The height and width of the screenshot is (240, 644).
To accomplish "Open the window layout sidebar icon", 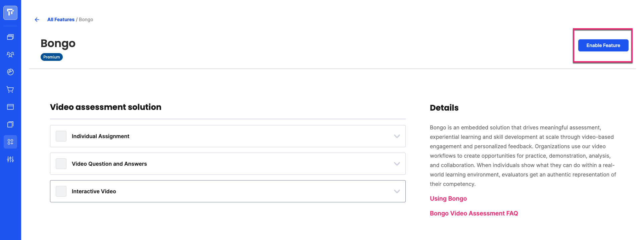I will tap(10, 107).
